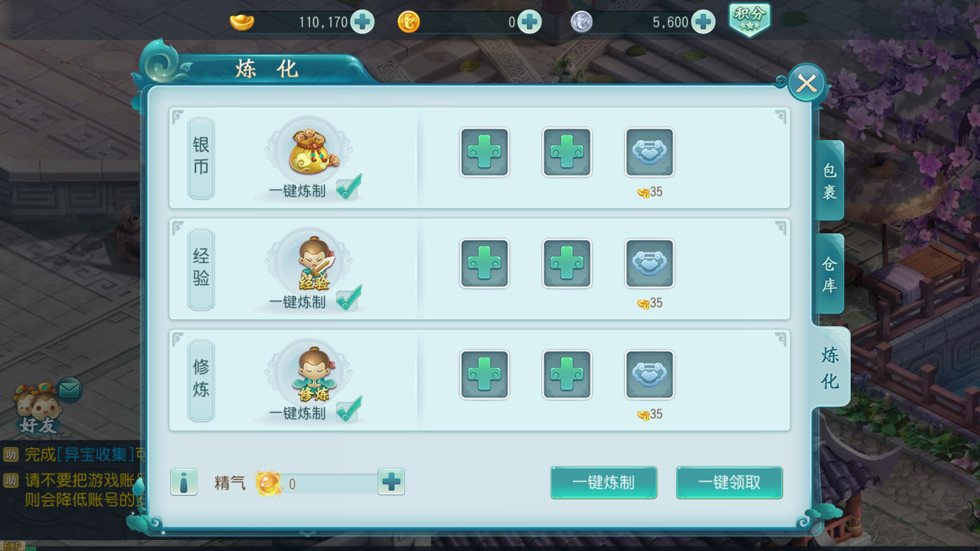Add silver currency with plus icon
Screen dimensions: 980x551
tap(703, 22)
